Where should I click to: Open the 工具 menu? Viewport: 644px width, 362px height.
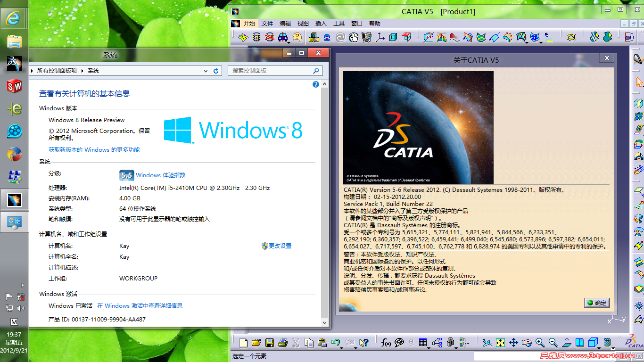[339, 24]
